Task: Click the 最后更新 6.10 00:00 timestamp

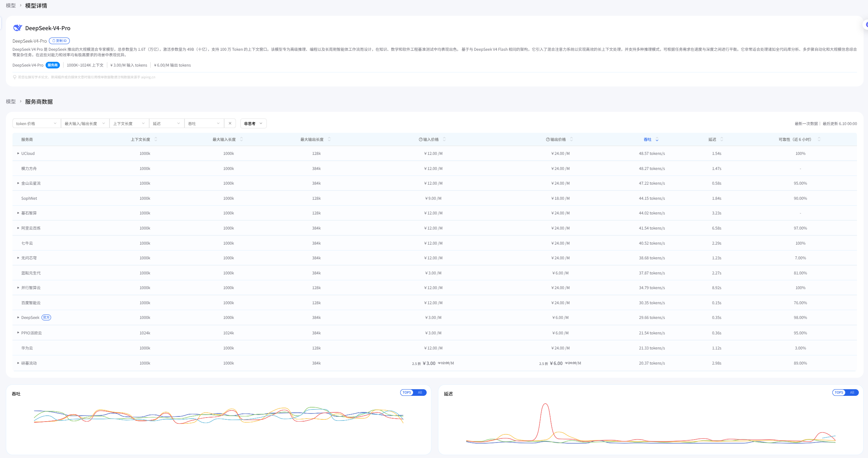Action: (x=840, y=124)
